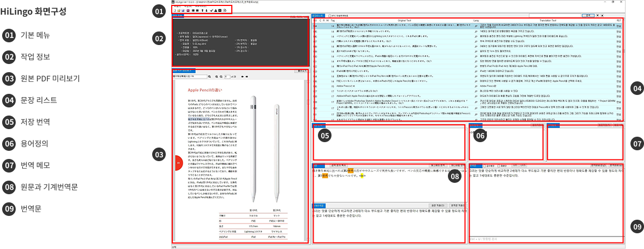
Task: Toggle second checkbox above translation text pane
Action: (499, 166)
